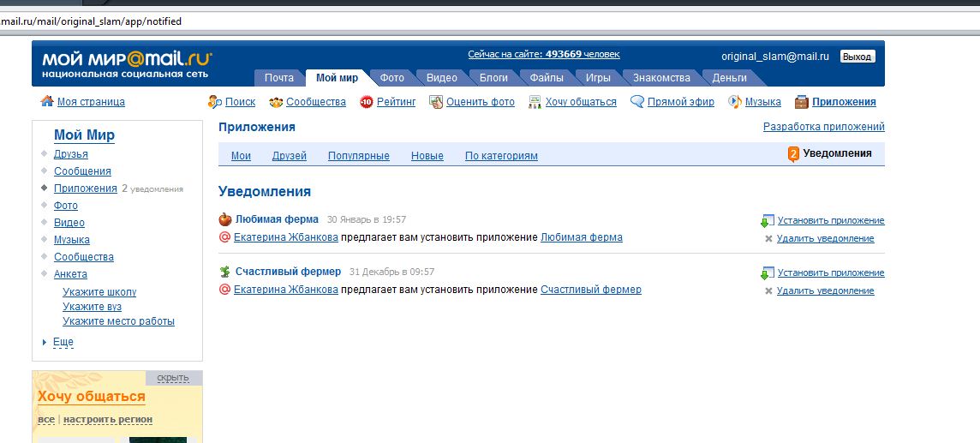980x443 pixels.
Task: Click the X icon for Любимая ферма notification
Action: click(x=768, y=239)
